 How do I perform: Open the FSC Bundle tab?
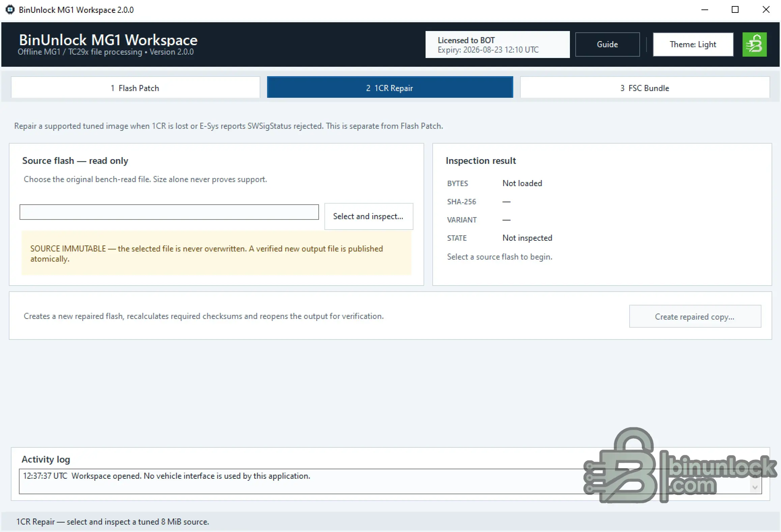pyautogui.click(x=645, y=88)
